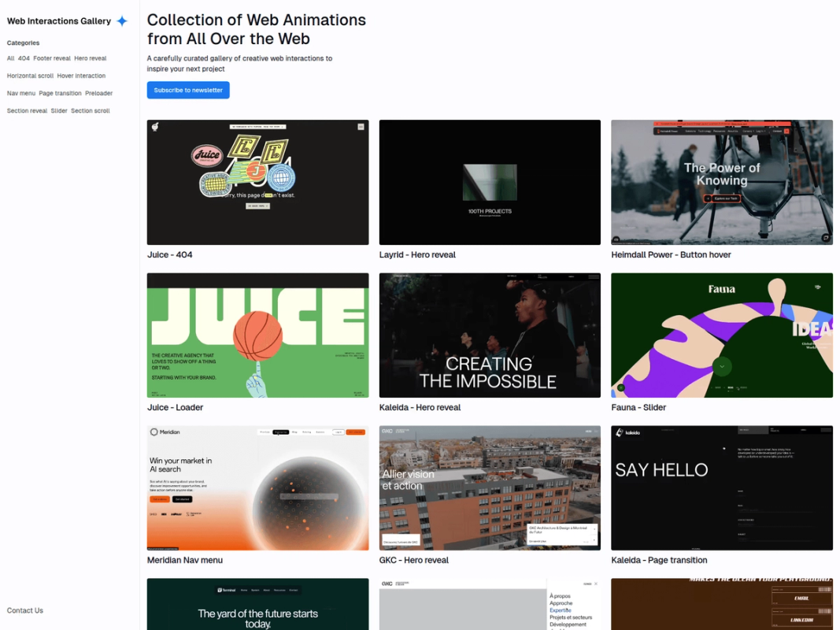
Task: Click Subscribe to newsletter button
Action: [189, 90]
